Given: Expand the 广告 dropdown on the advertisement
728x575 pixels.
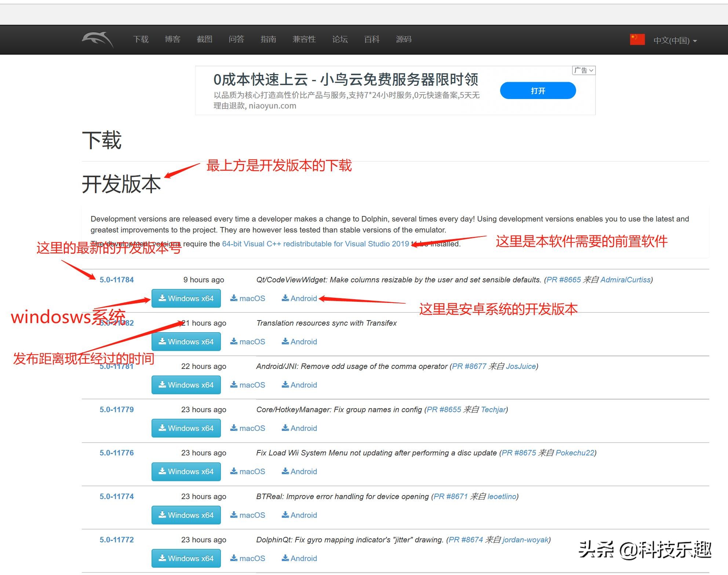Looking at the screenshot, I should [x=583, y=70].
